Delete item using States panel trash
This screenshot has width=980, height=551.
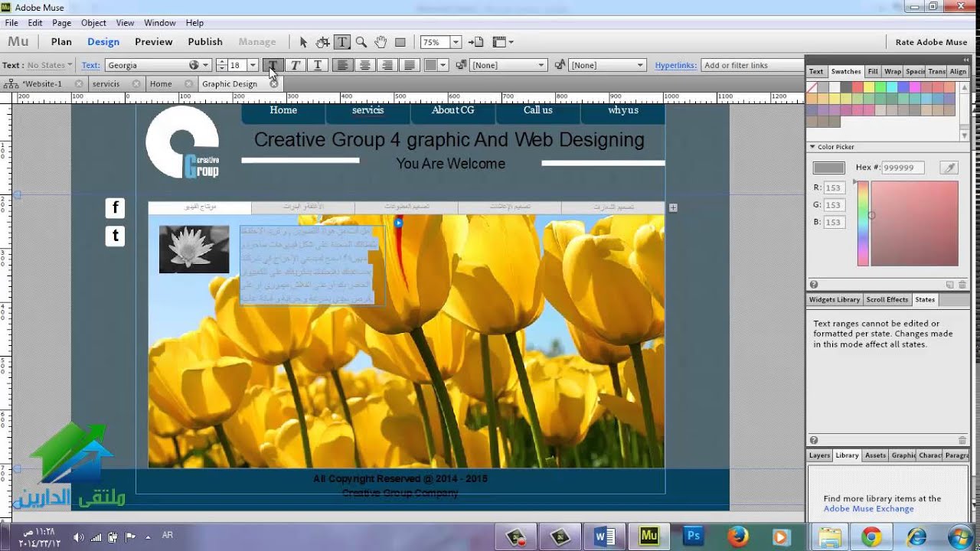[x=962, y=440]
